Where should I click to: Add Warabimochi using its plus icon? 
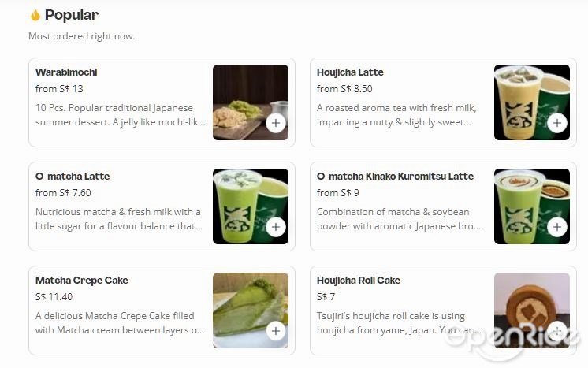coord(276,123)
